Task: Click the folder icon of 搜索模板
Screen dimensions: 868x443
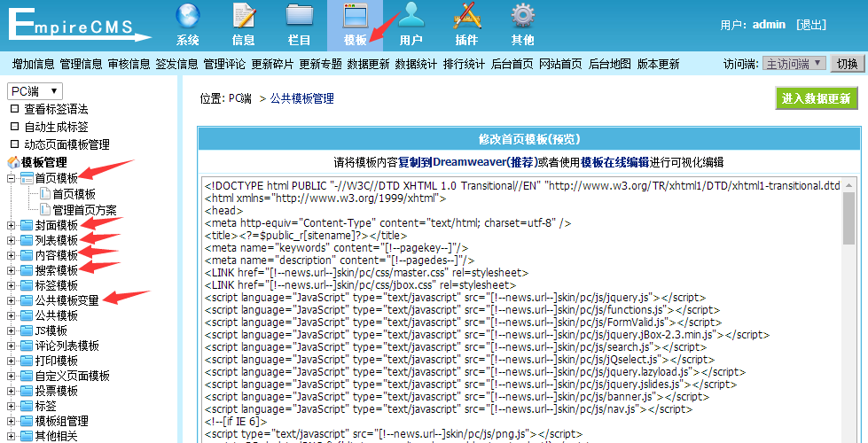Action: click(x=26, y=270)
